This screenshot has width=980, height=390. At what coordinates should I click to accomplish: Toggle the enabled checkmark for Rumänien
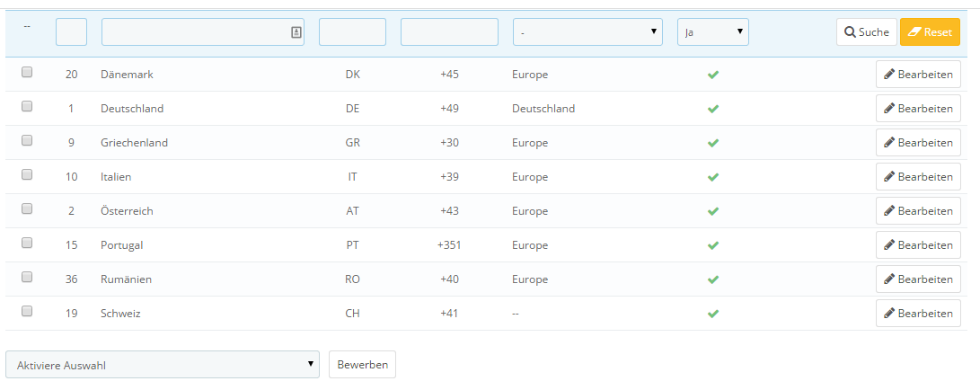coord(713,279)
